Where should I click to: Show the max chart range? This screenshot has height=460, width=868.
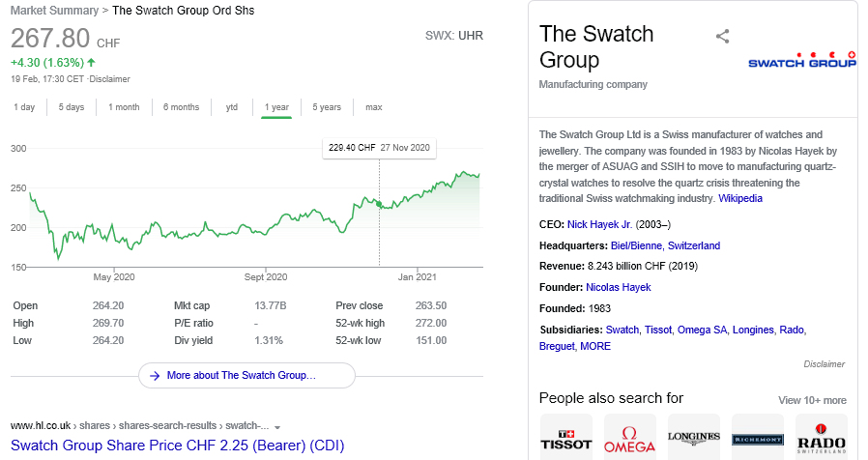[373, 107]
